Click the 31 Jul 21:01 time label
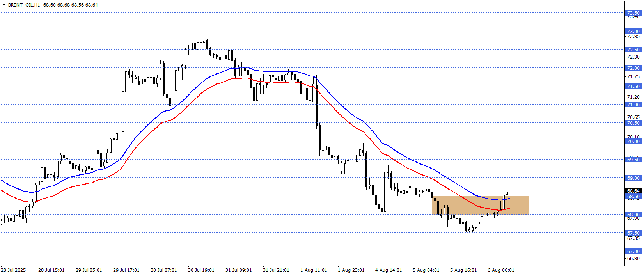This screenshot has width=644, height=275. pos(276,270)
